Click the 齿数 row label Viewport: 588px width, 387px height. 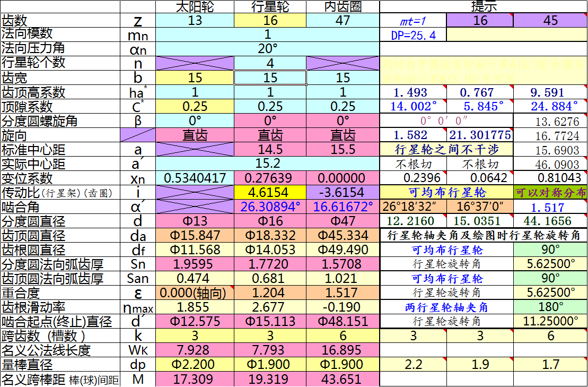tap(60, 20)
